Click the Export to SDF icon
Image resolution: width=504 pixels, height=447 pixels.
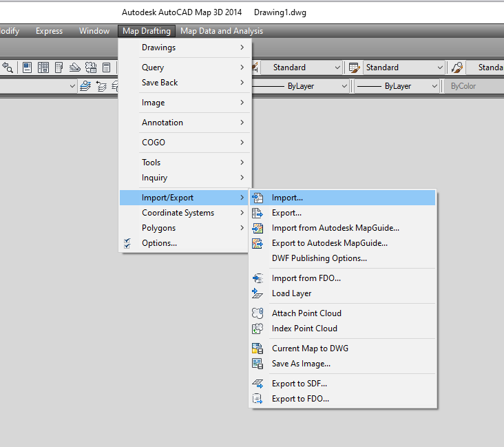tap(258, 384)
